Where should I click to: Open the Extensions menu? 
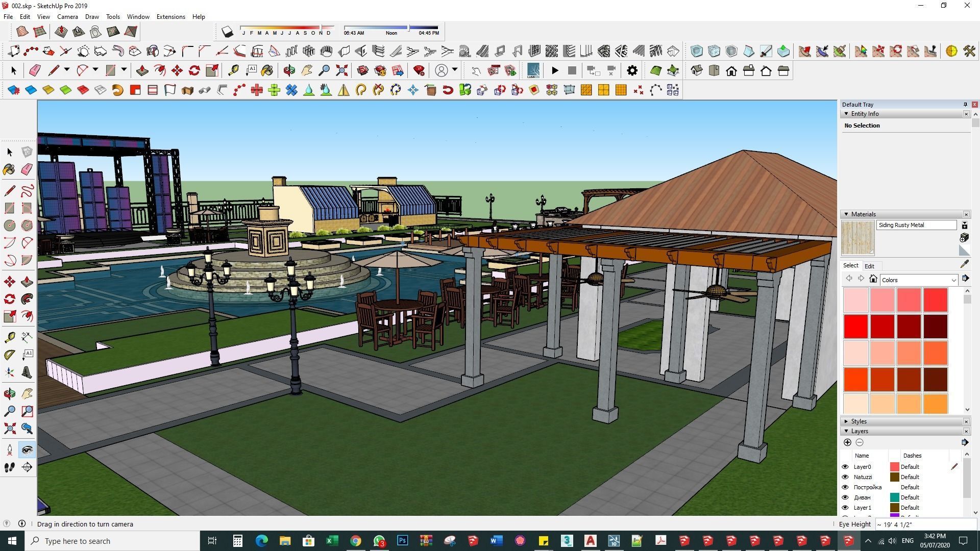click(x=170, y=16)
